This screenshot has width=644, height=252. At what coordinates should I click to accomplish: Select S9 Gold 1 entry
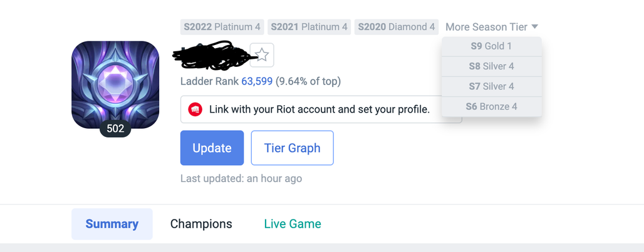pos(492,46)
